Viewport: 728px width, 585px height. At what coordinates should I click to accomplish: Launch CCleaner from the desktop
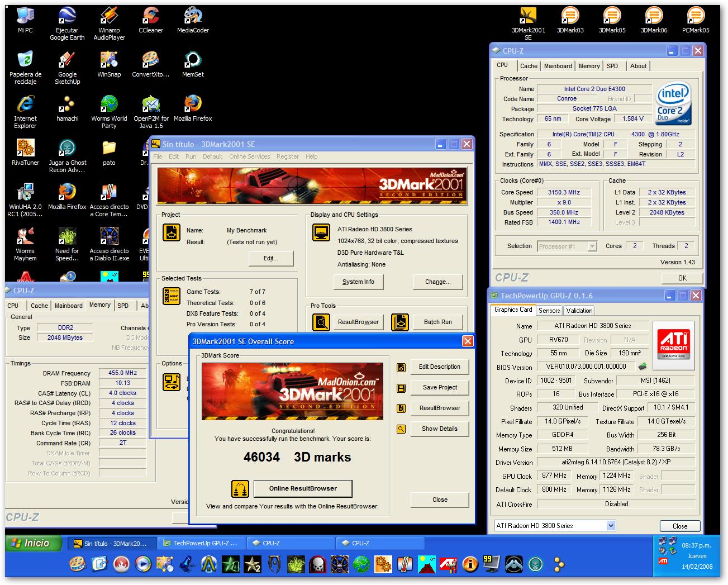pyautogui.click(x=151, y=20)
